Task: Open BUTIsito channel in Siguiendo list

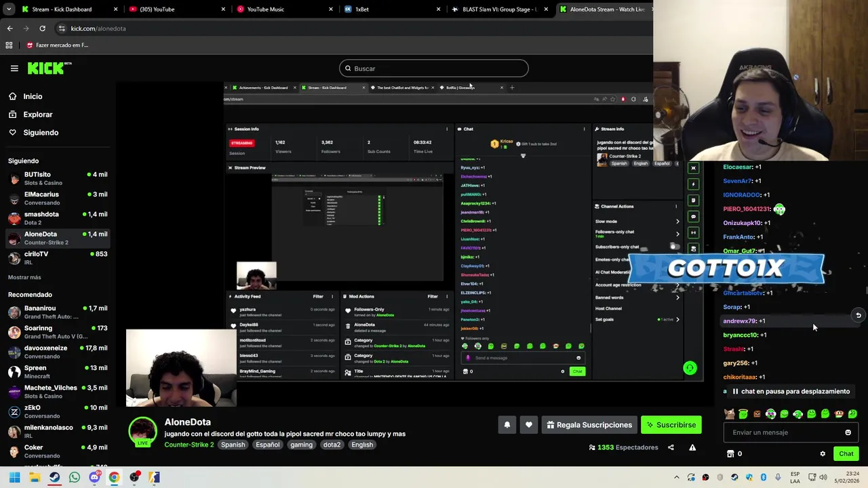Action: pos(58,178)
